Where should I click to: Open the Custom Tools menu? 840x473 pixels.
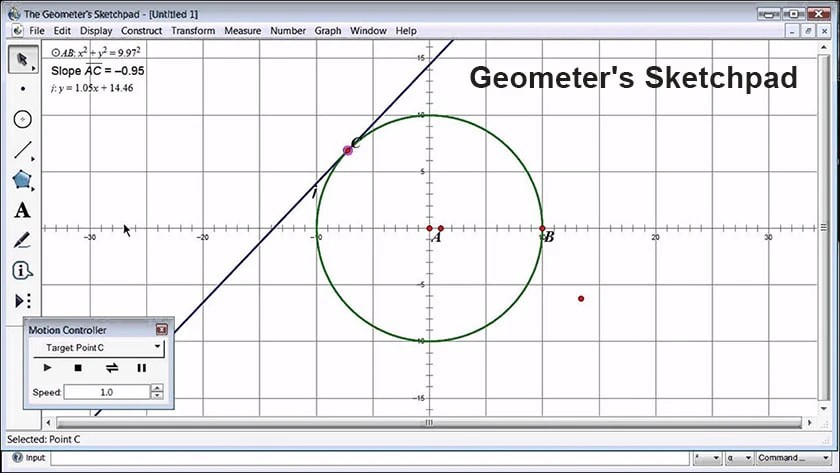22,301
